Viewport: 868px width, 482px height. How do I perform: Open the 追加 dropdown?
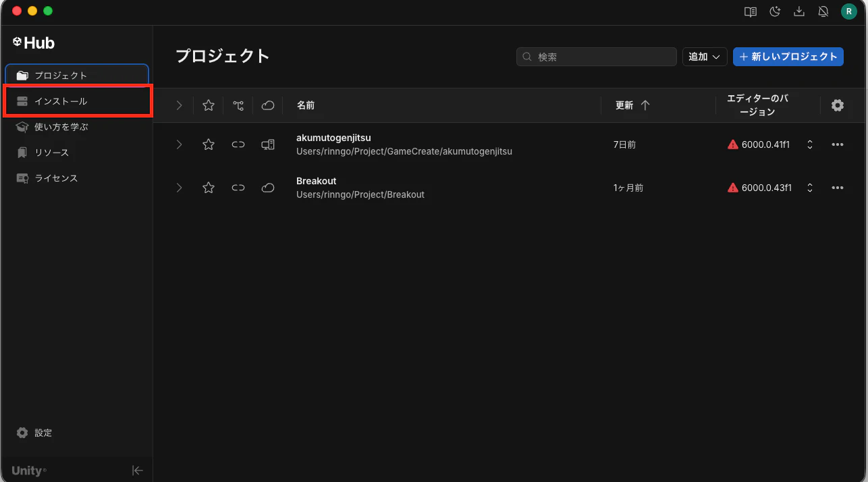pyautogui.click(x=705, y=57)
